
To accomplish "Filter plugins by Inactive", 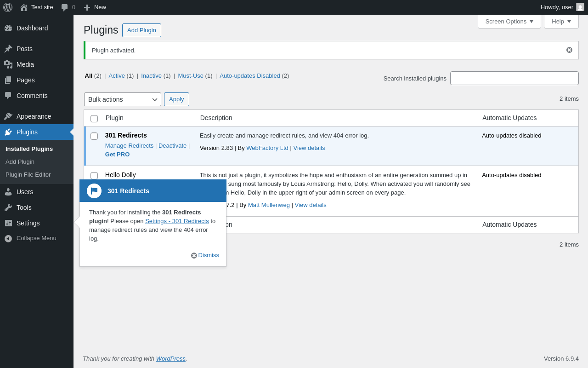I will point(151,76).
